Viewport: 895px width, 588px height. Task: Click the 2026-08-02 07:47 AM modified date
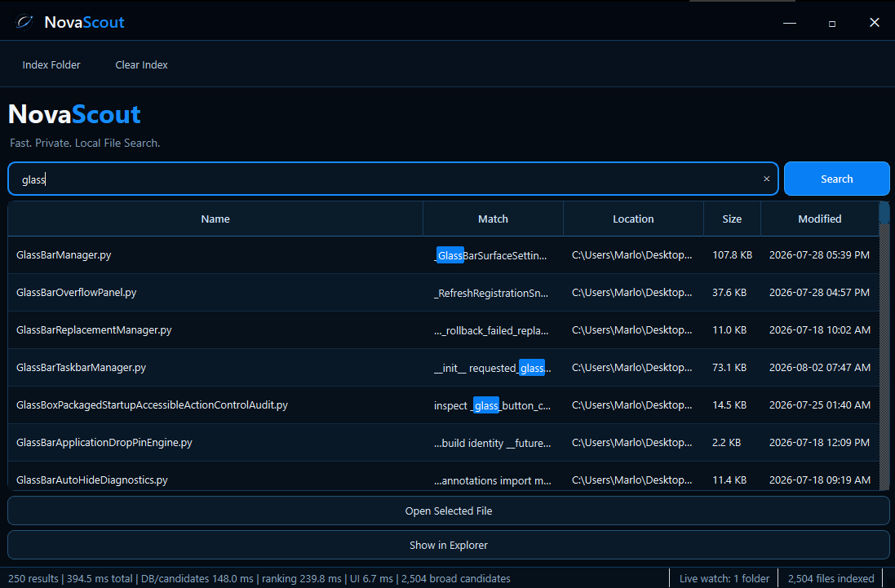click(x=820, y=368)
